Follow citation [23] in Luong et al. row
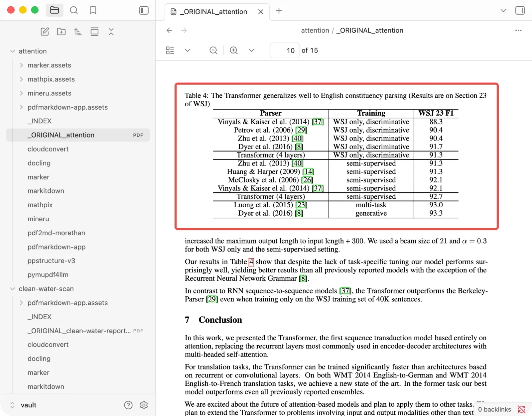 tap(301, 205)
